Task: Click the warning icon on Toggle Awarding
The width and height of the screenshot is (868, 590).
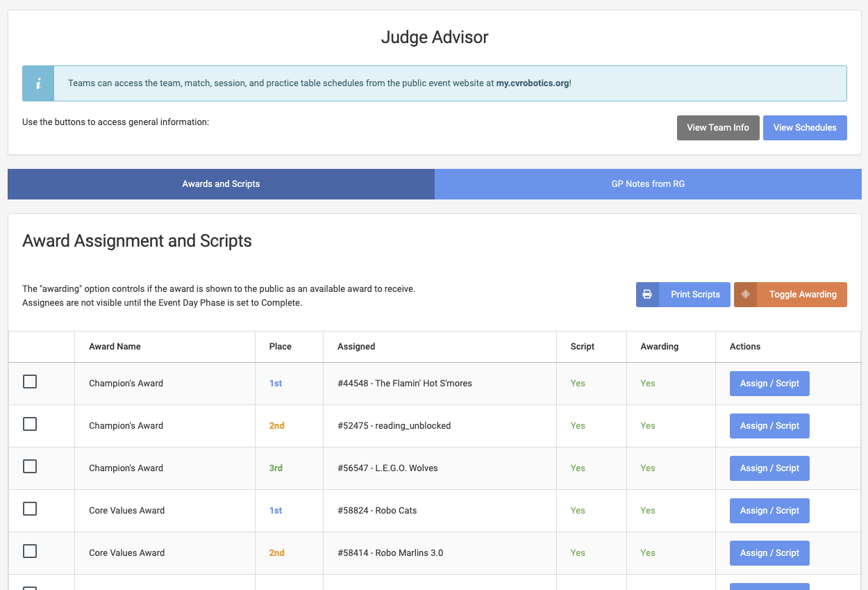Action: [x=746, y=295]
